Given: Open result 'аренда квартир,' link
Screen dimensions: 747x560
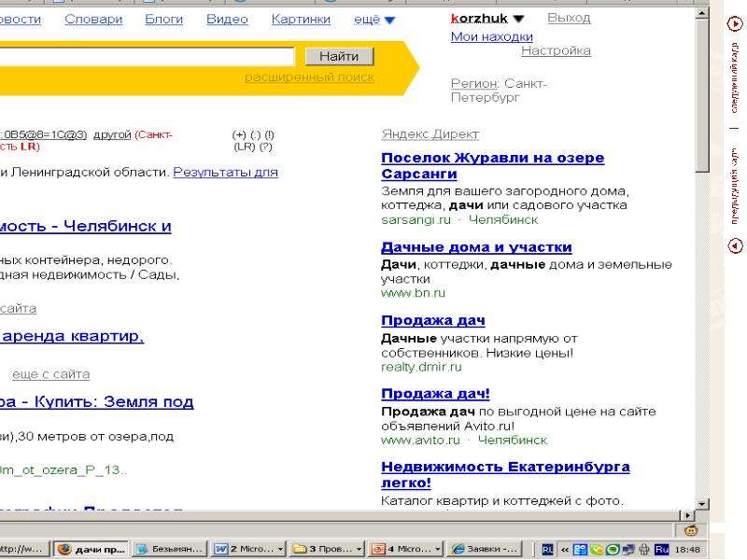Looking at the screenshot, I should click(72, 336).
